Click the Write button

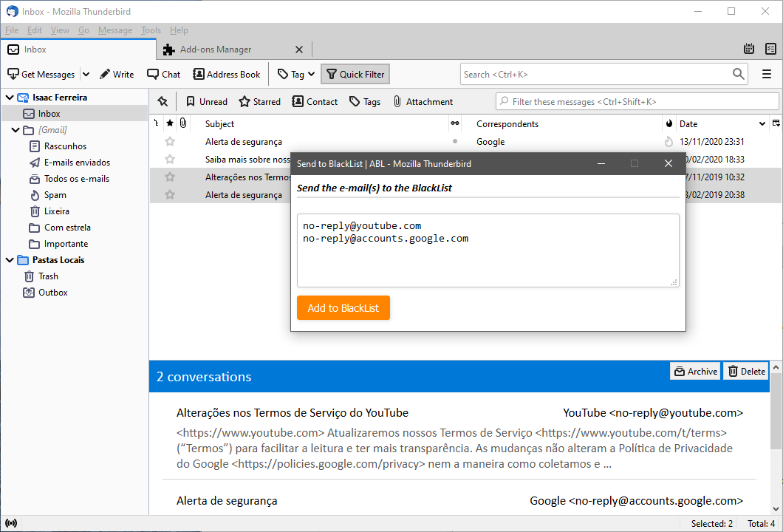coord(117,75)
